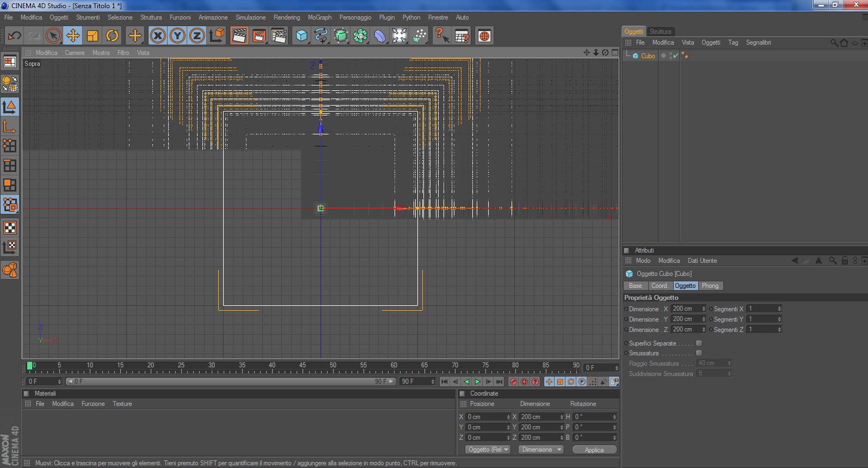Viewport: 868px width, 468px height.
Task: Enable the Superfici Separate checkbox
Action: [x=699, y=343]
